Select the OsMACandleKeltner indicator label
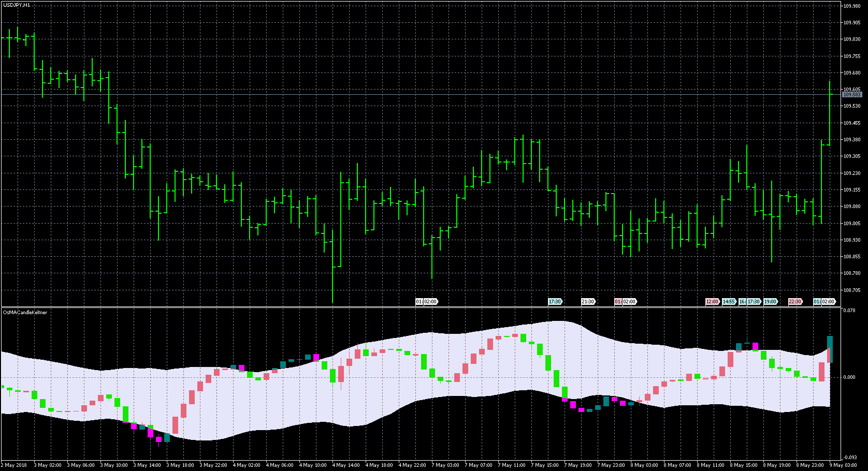The width and height of the screenshot is (868, 471). (x=25, y=313)
